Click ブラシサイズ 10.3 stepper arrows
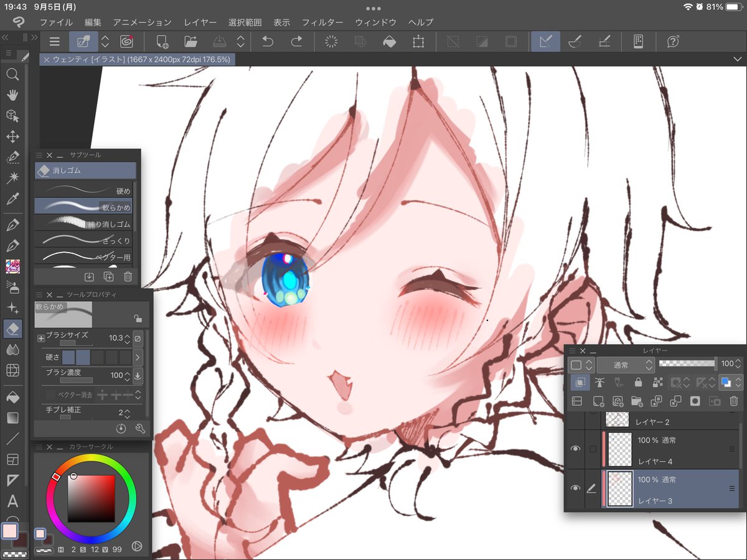747x560 pixels. click(x=127, y=338)
